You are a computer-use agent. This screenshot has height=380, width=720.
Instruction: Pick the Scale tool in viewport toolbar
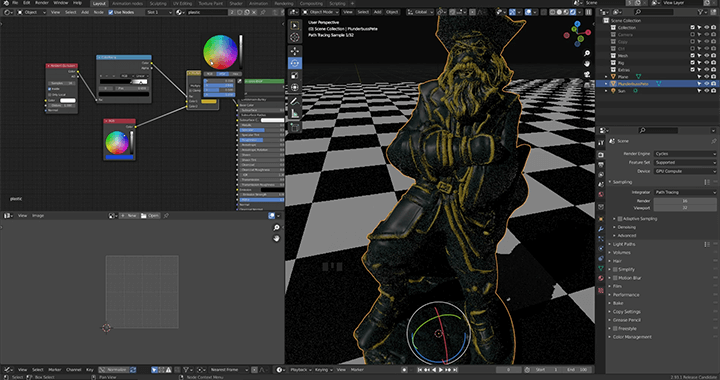(295, 75)
